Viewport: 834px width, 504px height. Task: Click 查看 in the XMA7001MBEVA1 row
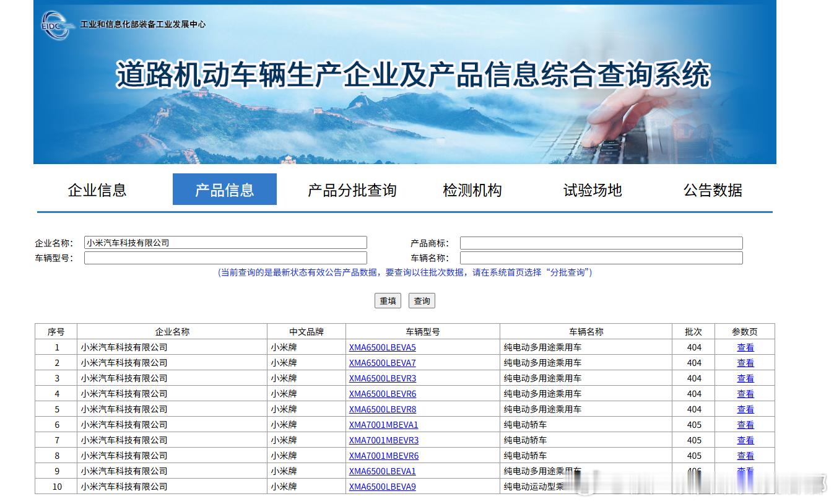pyautogui.click(x=745, y=425)
